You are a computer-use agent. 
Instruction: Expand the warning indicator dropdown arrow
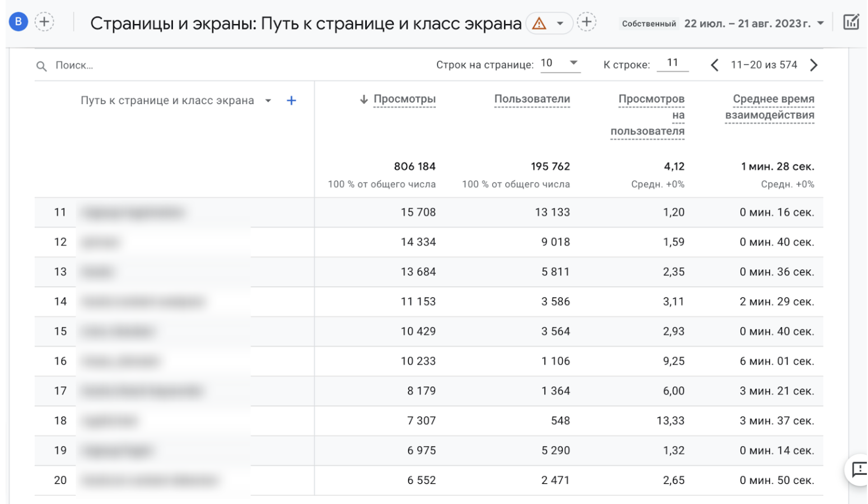click(559, 23)
